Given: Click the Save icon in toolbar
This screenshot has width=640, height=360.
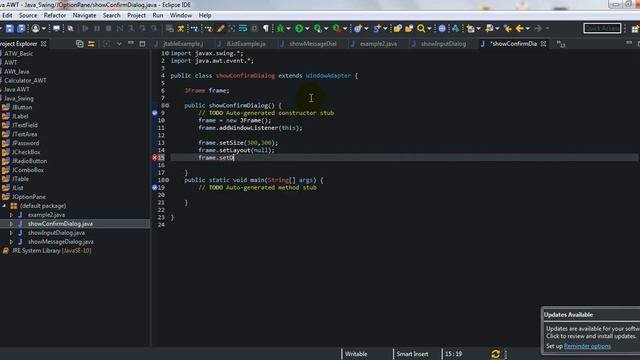Looking at the screenshot, I should [9, 28].
